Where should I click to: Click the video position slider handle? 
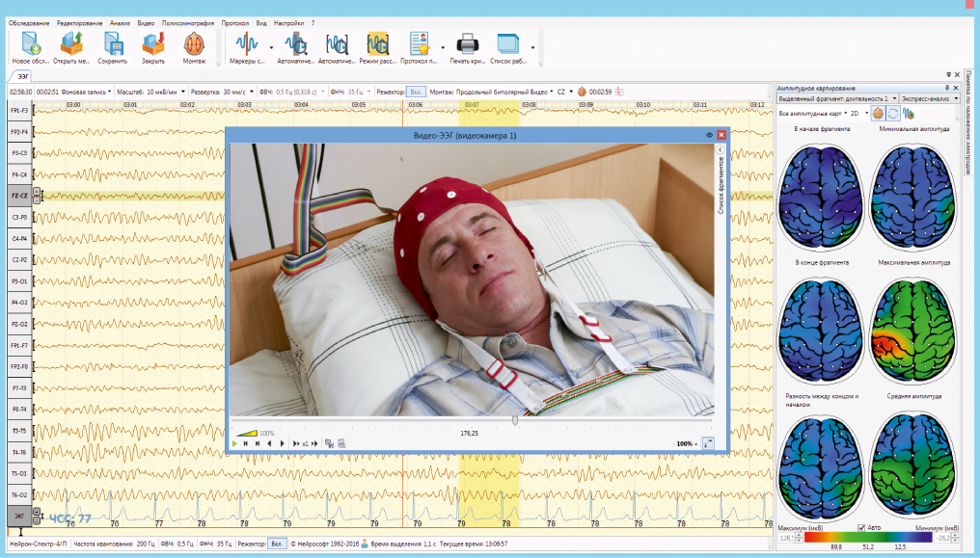(515, 420)
